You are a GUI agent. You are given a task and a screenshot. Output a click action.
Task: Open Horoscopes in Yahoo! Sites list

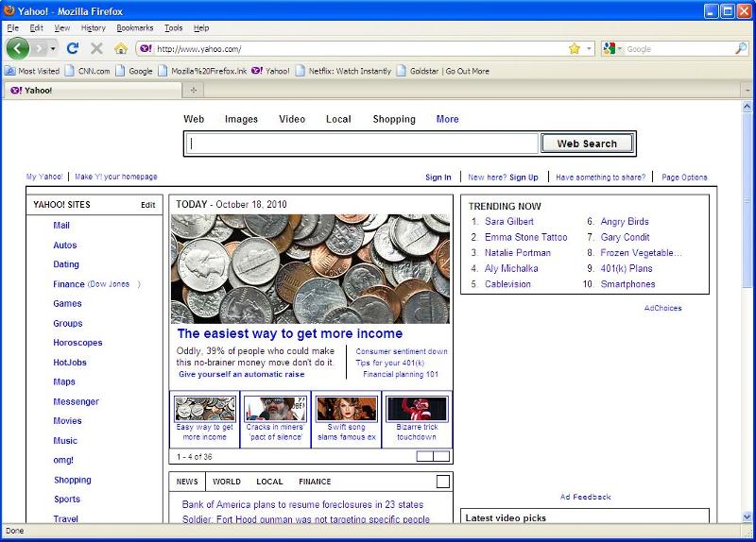pyautogui.click(x=77, y=343)
